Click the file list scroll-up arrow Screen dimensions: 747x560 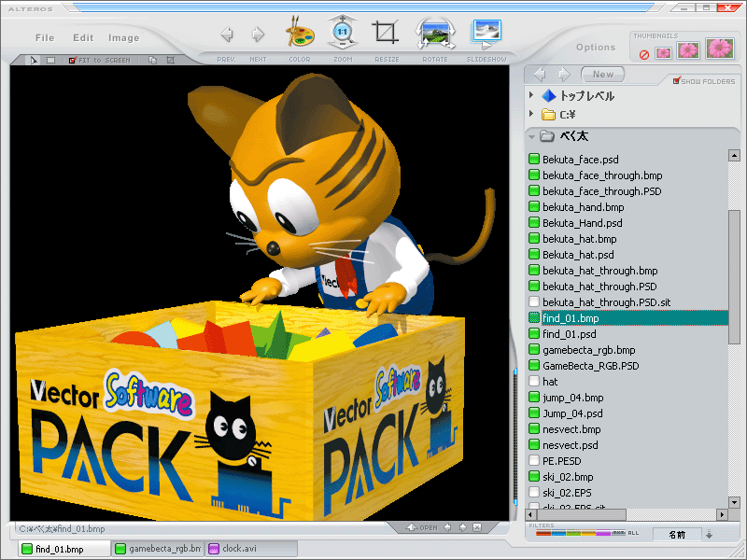(x=734, y=155)
